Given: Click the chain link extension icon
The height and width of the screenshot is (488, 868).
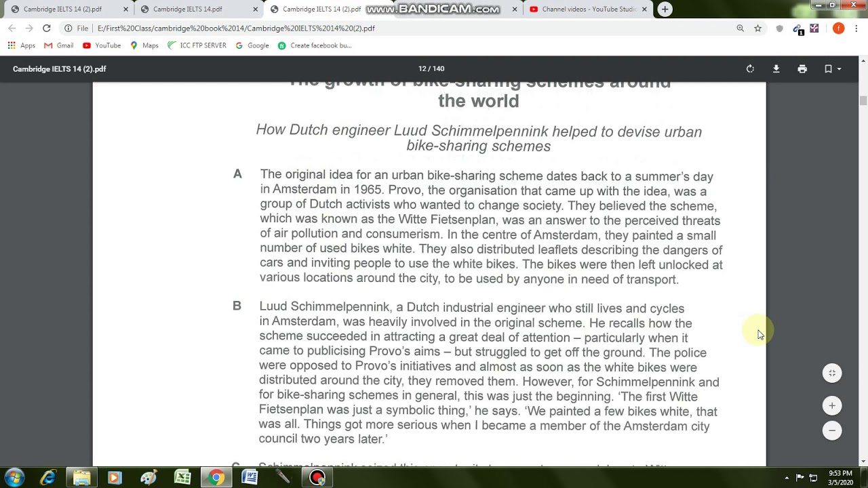Looking at the screenshot, I should 797,29.
